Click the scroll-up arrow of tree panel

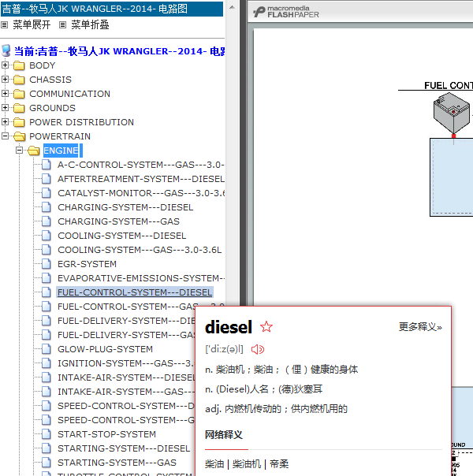tap(232, 7)
